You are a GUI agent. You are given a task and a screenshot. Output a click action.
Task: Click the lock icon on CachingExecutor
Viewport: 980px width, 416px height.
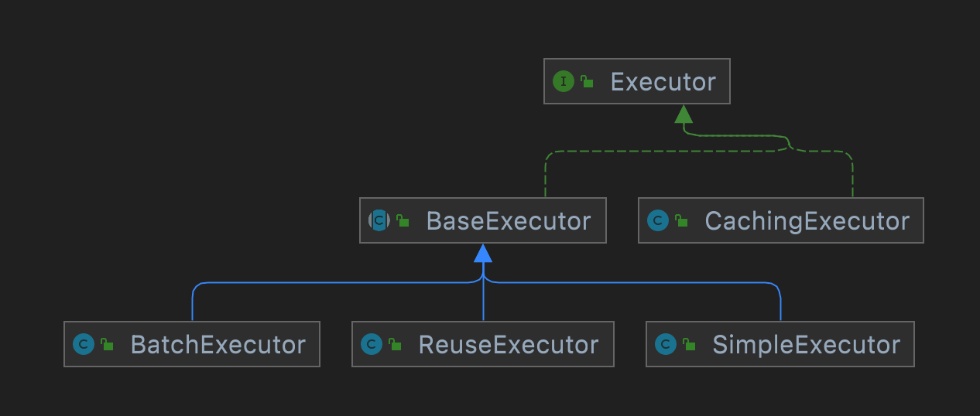pos(681,222)
